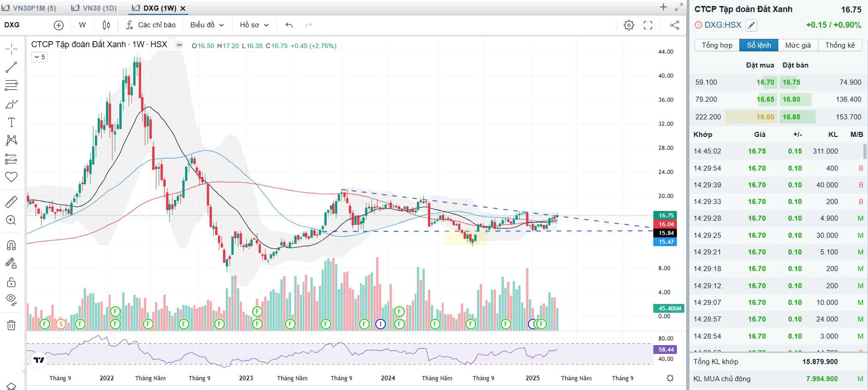
Task: Open the Fibonacci retracement tool
Action: [11, 86]
